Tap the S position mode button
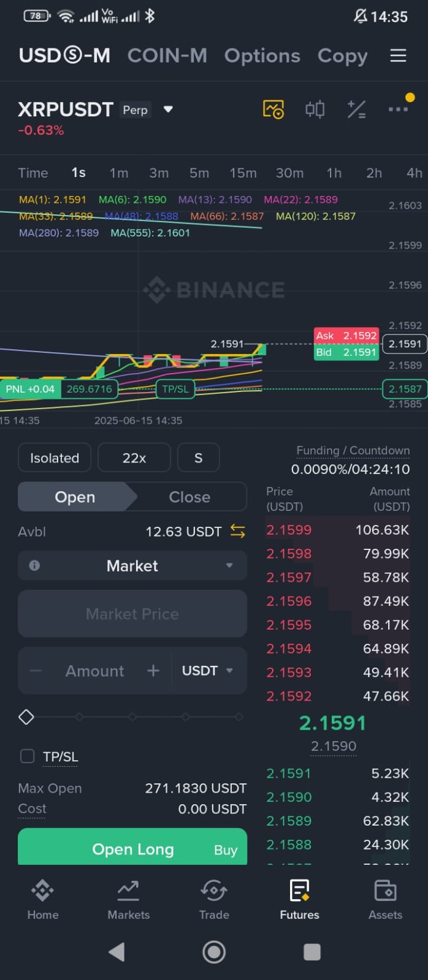Screen dimensions: 428x980 point(198,458)
